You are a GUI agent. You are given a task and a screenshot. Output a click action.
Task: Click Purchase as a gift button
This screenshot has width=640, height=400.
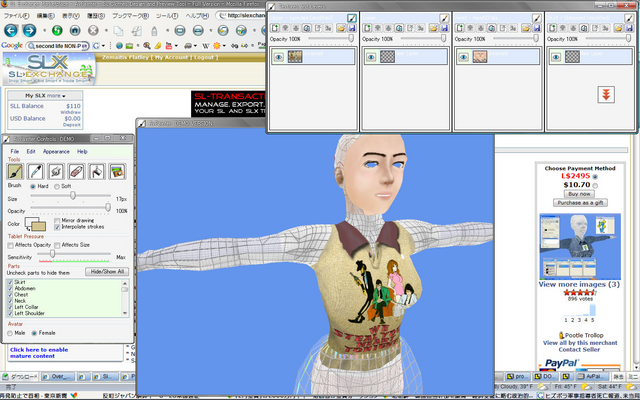580,203
